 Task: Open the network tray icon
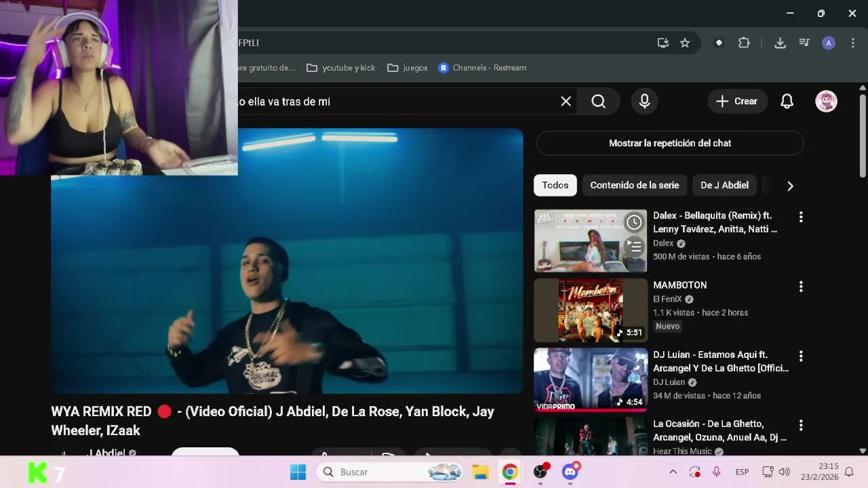[768, 472]
